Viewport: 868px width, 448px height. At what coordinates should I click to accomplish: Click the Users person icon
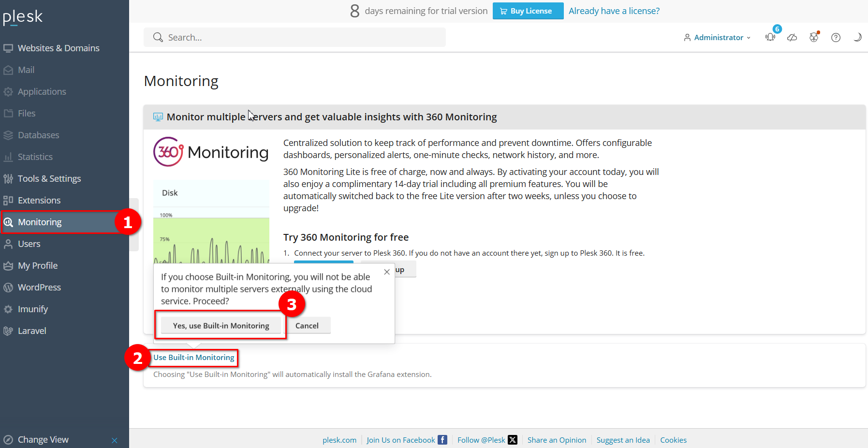[8, 244]
